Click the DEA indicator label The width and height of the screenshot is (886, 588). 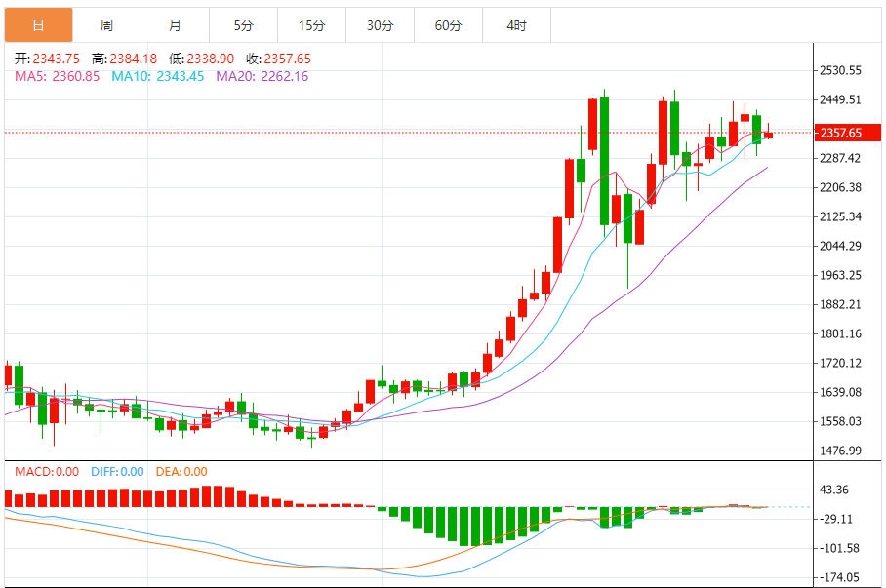(181, 472)
